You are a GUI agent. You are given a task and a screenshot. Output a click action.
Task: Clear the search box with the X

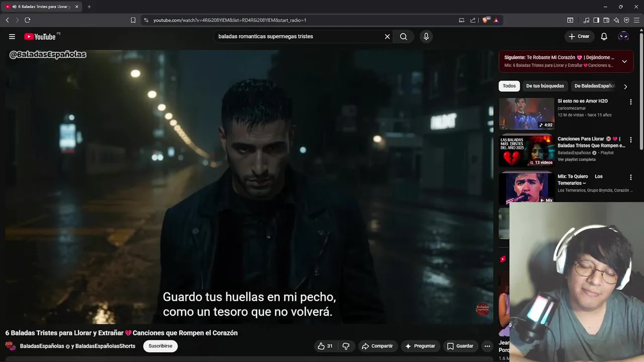point(387,36)
